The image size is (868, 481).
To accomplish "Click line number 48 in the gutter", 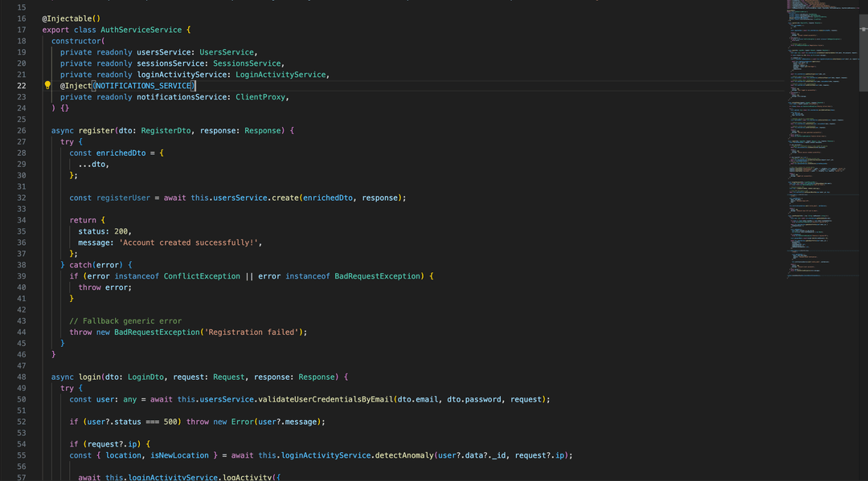I will [x=21, y=377].
